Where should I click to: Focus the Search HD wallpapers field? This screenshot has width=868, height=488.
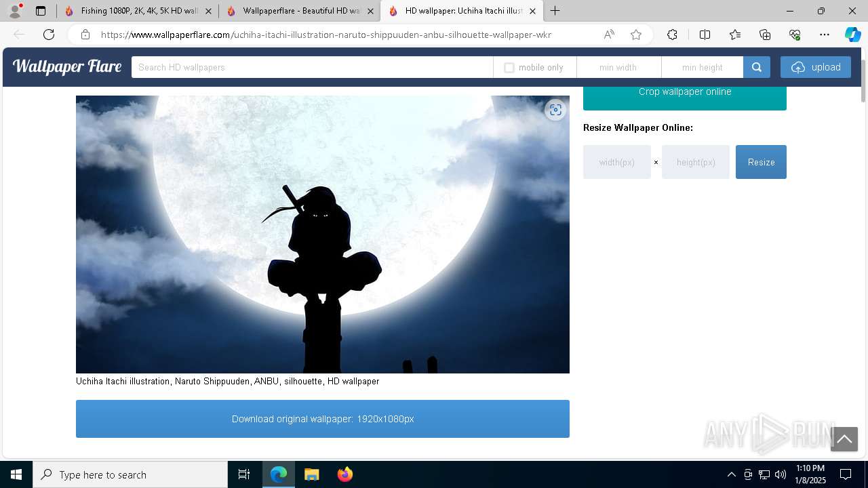(x=312, y=67)
